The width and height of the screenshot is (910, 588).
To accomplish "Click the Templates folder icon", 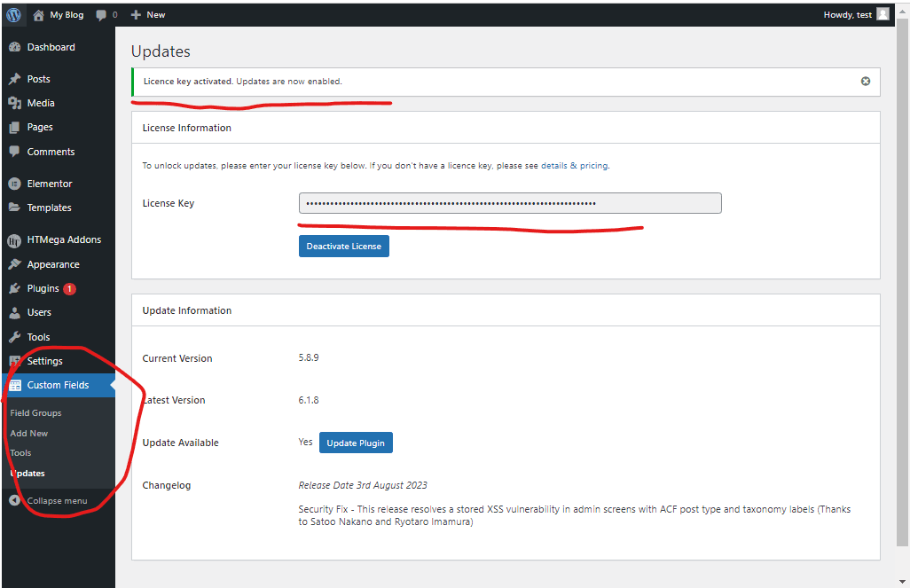I will point(14,208).
